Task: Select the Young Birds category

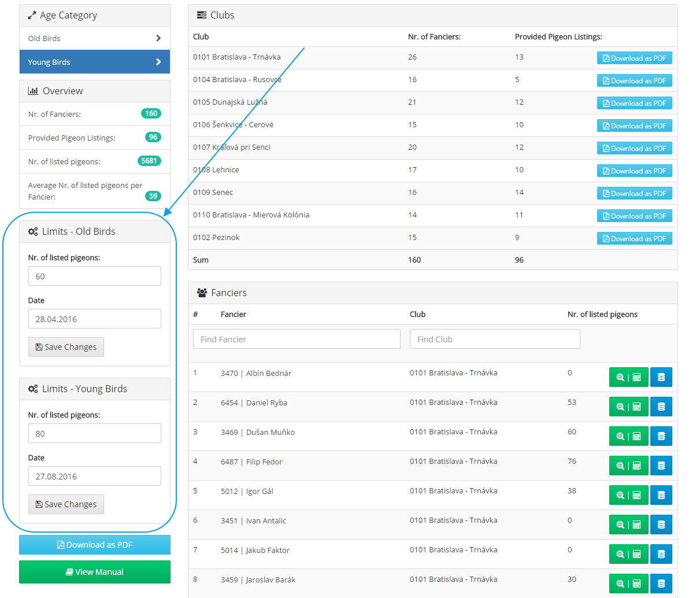Action: tap(95, 62)
